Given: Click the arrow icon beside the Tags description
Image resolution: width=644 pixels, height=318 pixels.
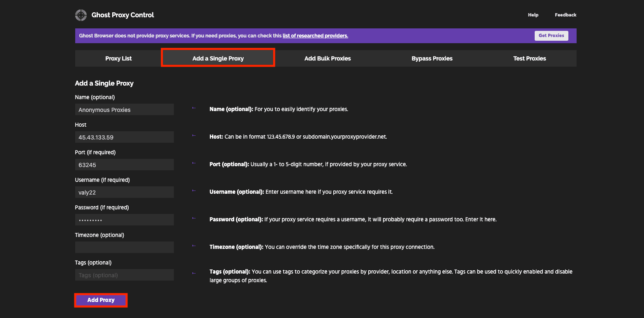Looking at the screenshot, I should [x=194, y=272].
